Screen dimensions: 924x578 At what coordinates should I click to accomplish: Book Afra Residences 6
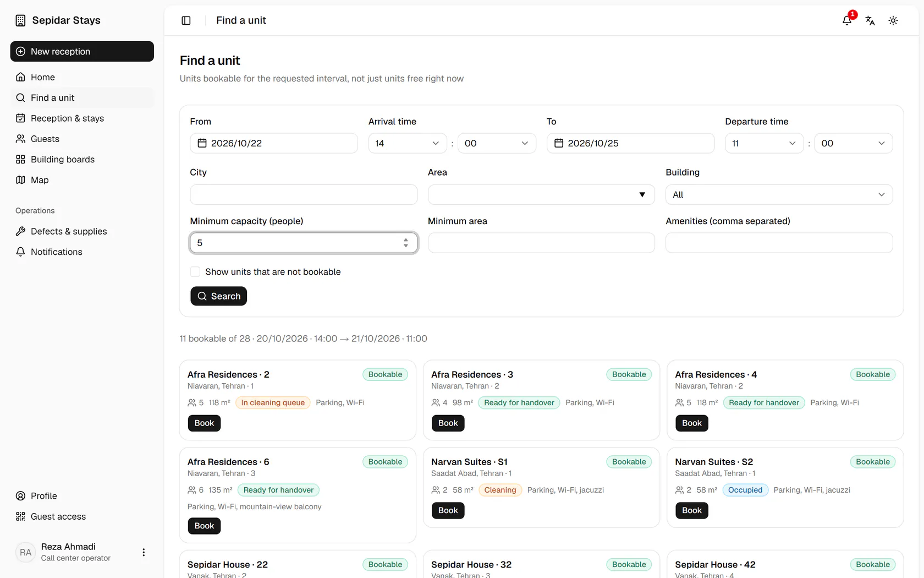tap(204, 526)
